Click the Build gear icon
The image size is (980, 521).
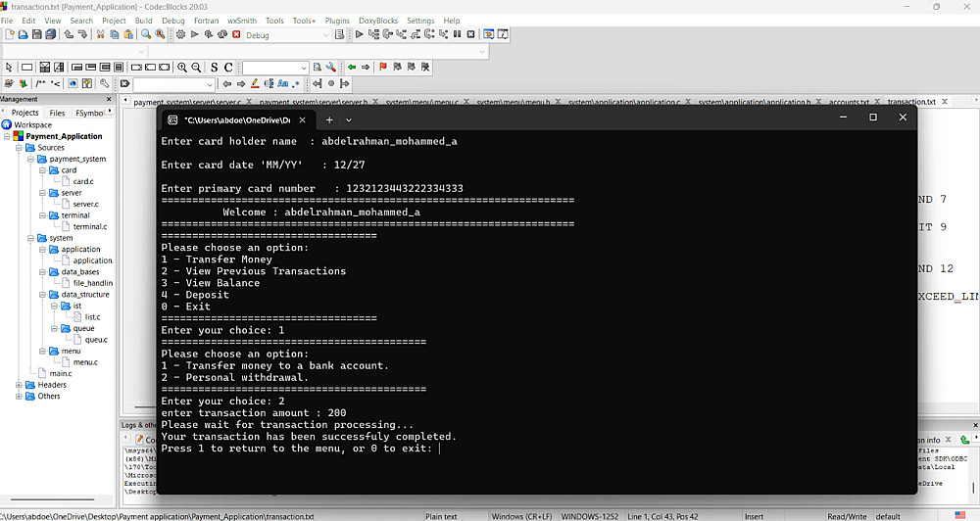[180, 34]
